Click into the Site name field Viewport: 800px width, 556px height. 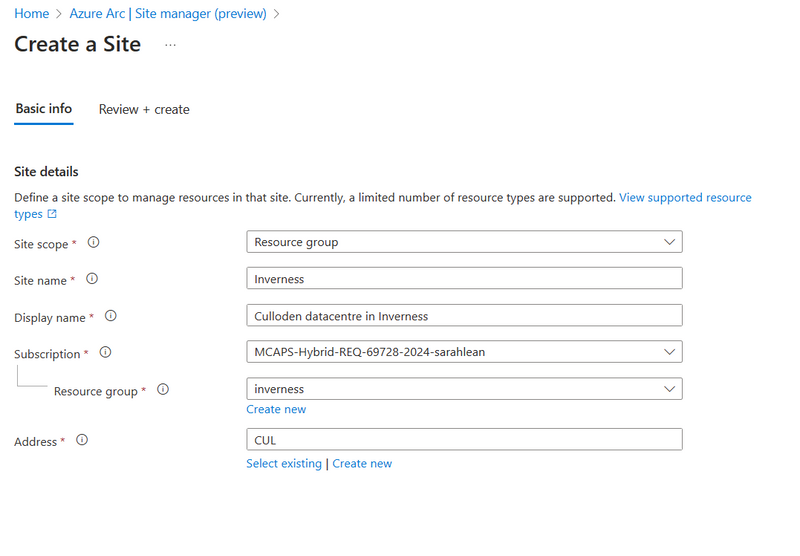[x=464, y=279]
